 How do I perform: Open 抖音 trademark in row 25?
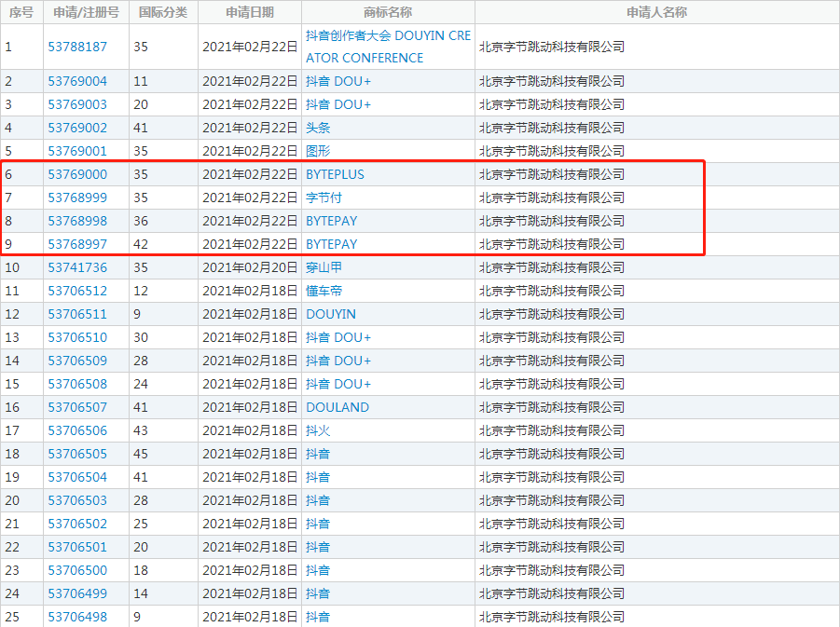coord(318,617)
